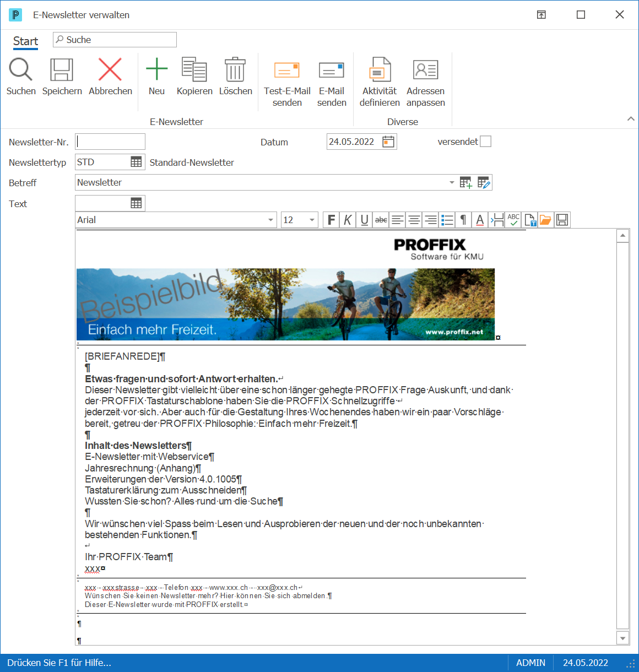Center align text
Viewport: 639px width, 672px height.
[x=414, y=220]
